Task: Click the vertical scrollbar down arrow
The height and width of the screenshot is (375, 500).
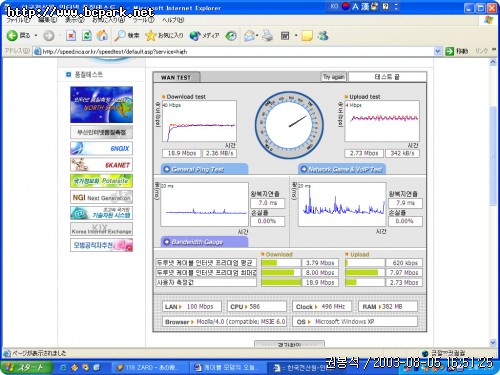Action: tap(493, 342)
